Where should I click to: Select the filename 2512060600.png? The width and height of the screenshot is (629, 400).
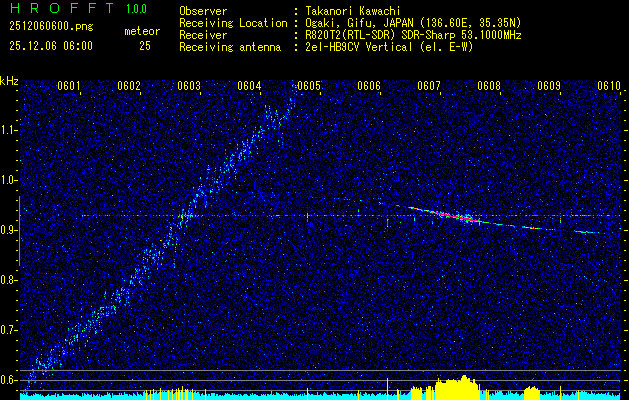click(x=51, y=27)
